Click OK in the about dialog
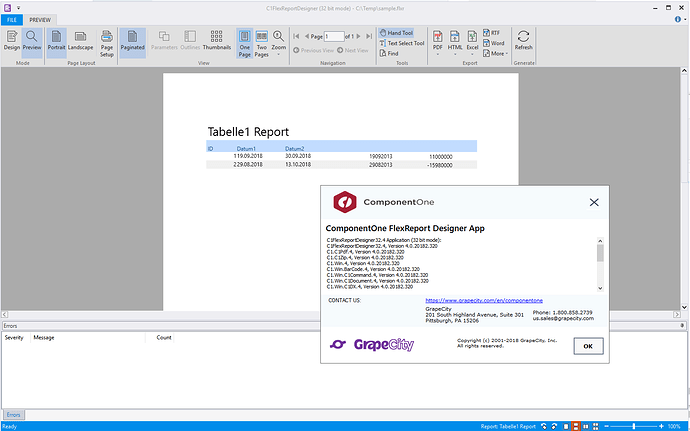690x431 pixels. click(x=588, y=346)
